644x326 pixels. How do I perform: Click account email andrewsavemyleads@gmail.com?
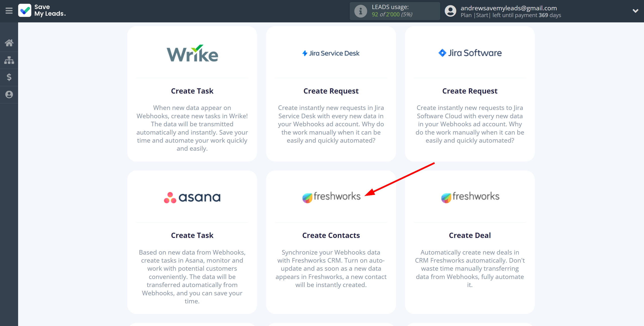coord(509,8)
